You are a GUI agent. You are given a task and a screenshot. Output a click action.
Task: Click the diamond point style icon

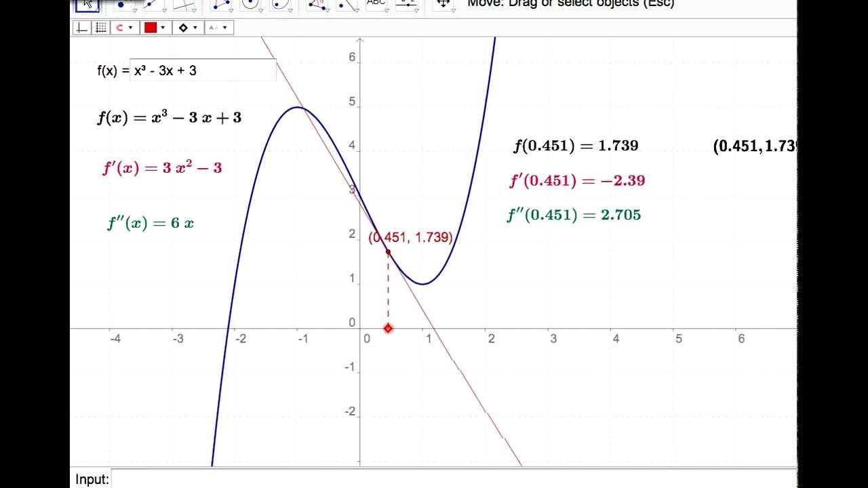coord(183,28)
